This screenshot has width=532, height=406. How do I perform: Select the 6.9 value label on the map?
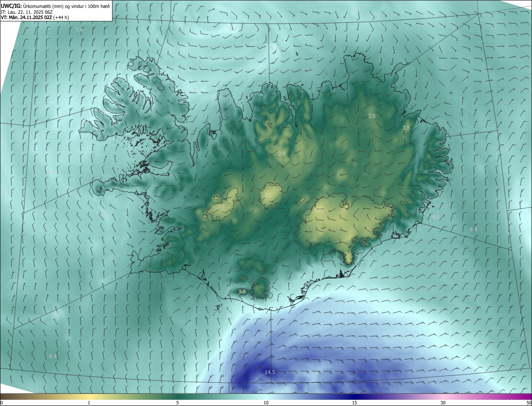pyautogui.click(x=53, y=356)
